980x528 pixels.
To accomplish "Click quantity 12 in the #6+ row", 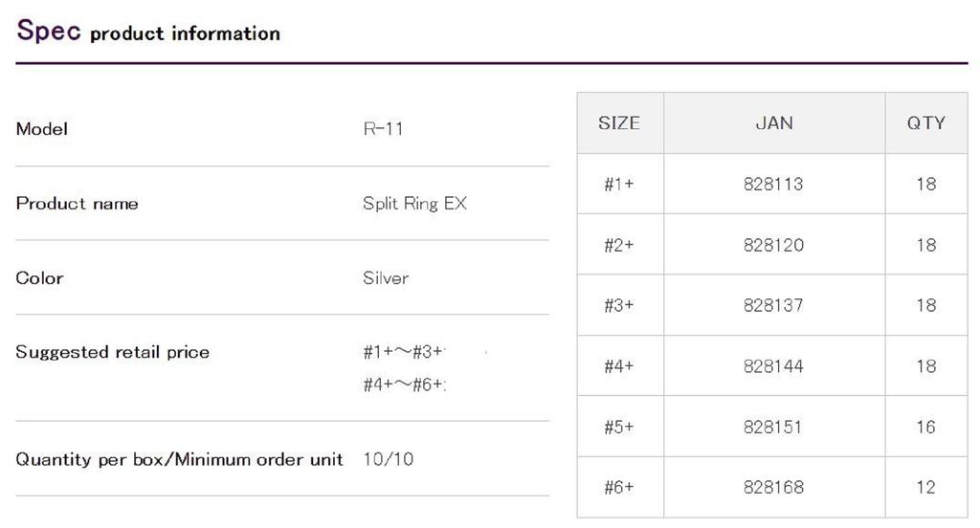I will (925, 488).
